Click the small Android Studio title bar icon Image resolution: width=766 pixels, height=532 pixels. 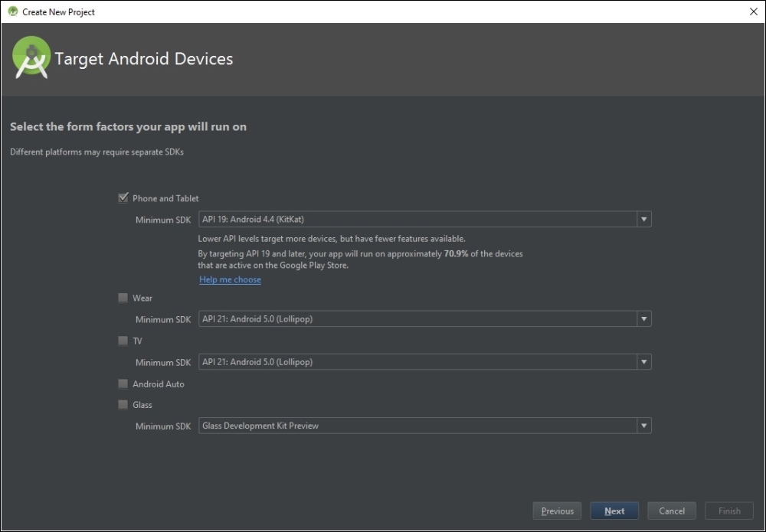coord(13,11)
